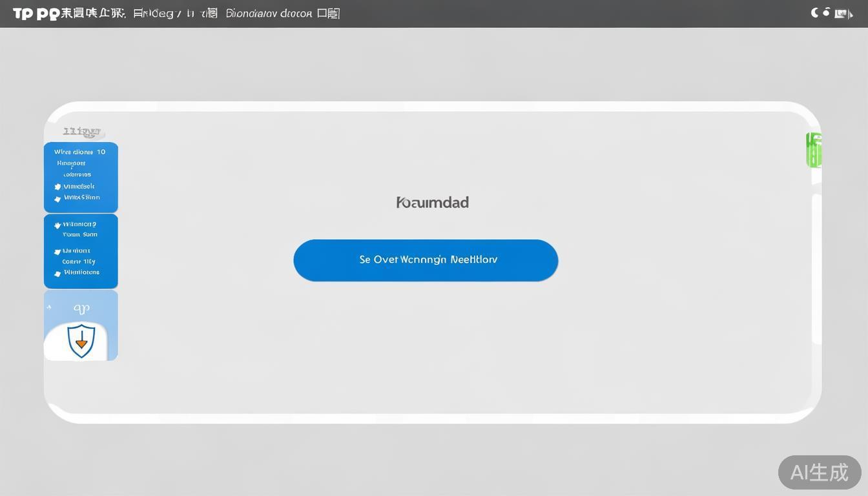Screen dimensions: 868x496
Task: Open the 'Coner 1lly' sidebar entry
Action: 79,262
